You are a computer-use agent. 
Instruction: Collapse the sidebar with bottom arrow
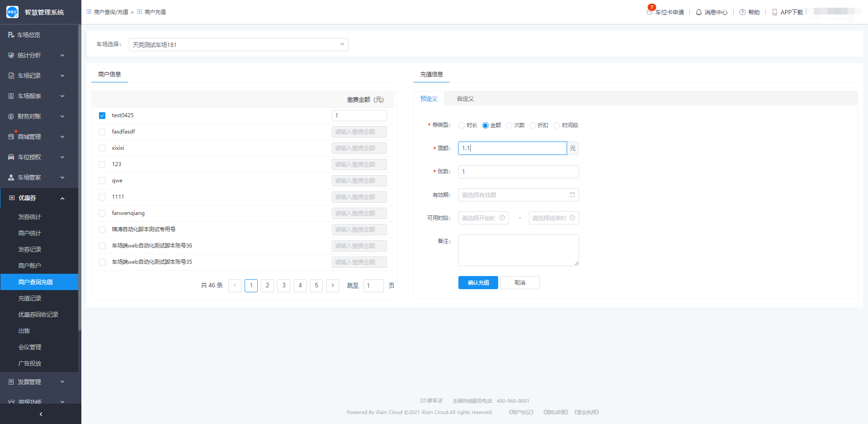[41, 414]
